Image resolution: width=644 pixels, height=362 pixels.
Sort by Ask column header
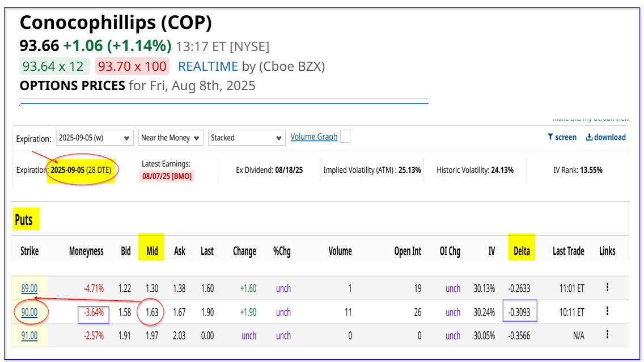click(180, 251)
